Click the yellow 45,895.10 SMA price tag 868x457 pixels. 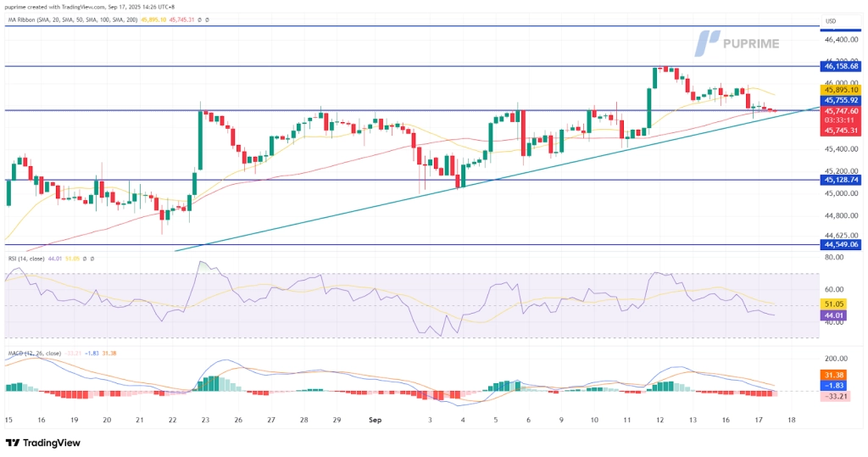click(x=840, y=89)
